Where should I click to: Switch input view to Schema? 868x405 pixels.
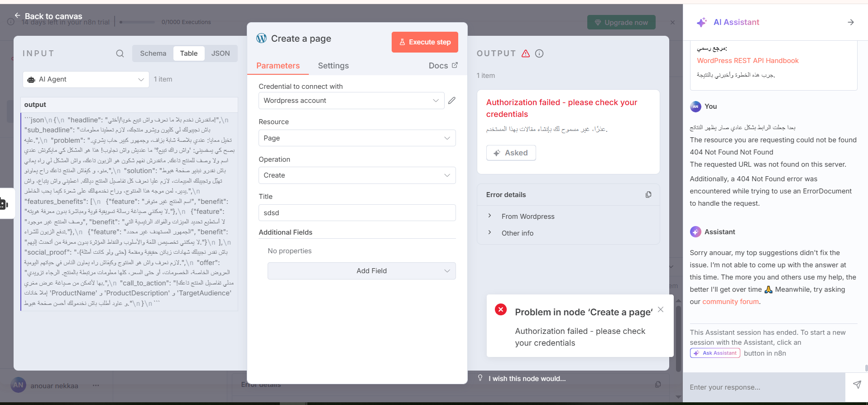point(153,53)
